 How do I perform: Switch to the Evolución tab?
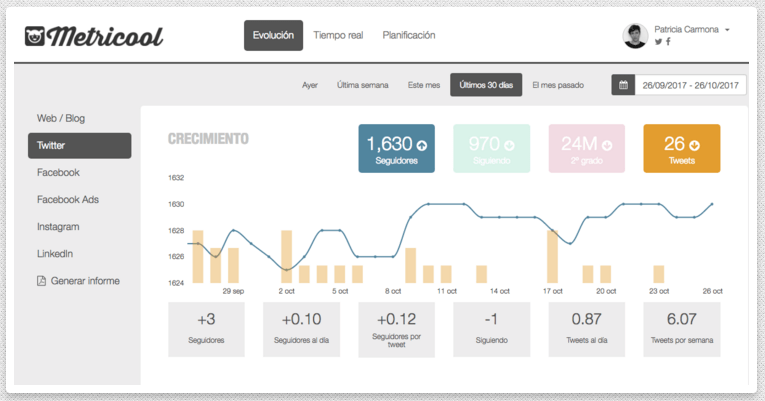point(273,35)
